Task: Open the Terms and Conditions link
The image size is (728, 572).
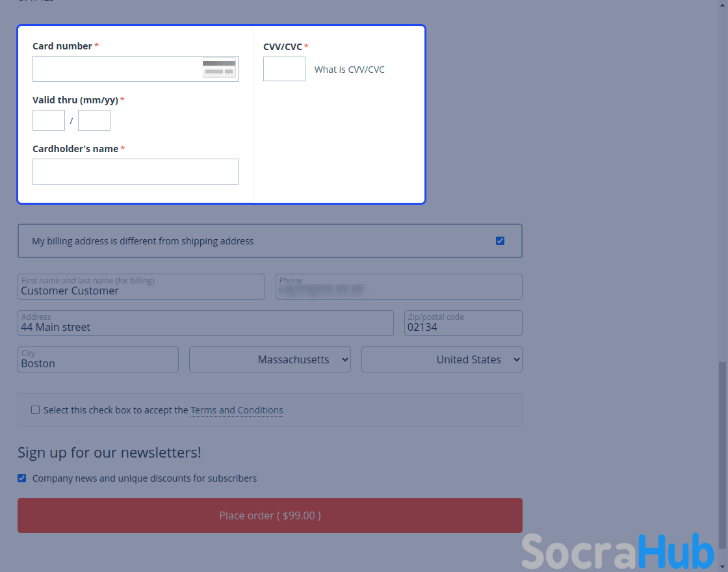Action: [x=237, y=410]
